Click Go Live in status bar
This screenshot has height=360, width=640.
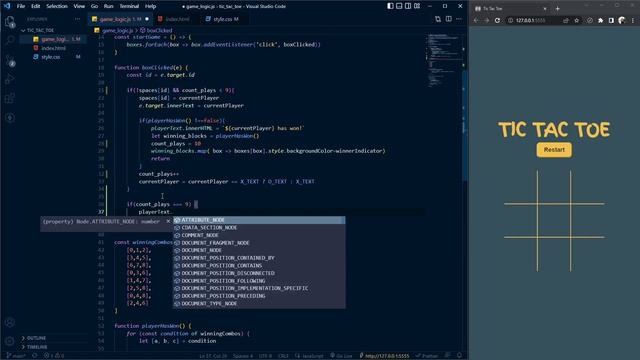tap(342, 356)
